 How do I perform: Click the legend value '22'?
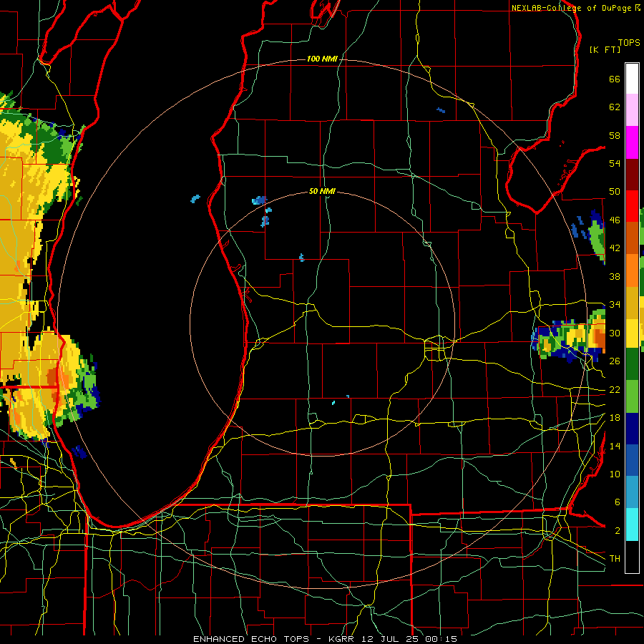point(615,390)
